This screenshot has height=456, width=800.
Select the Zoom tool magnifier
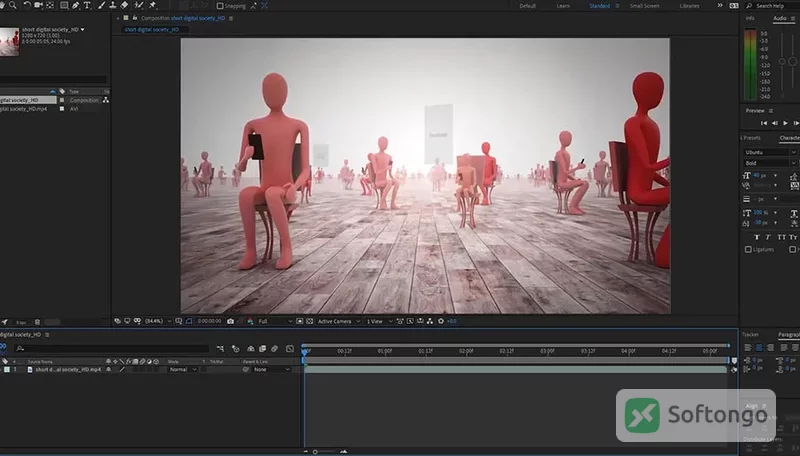13,5
